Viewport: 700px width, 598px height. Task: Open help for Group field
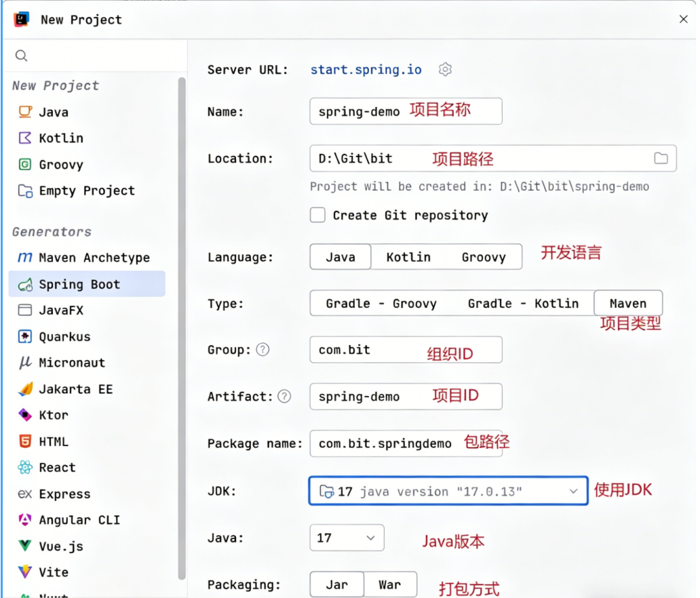(262, 349)
